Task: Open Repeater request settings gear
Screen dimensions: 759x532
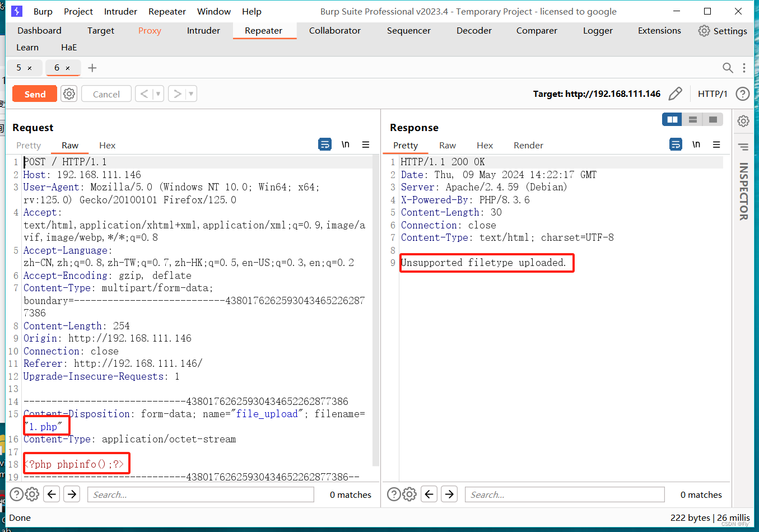Action: click(x=69, y=94)
